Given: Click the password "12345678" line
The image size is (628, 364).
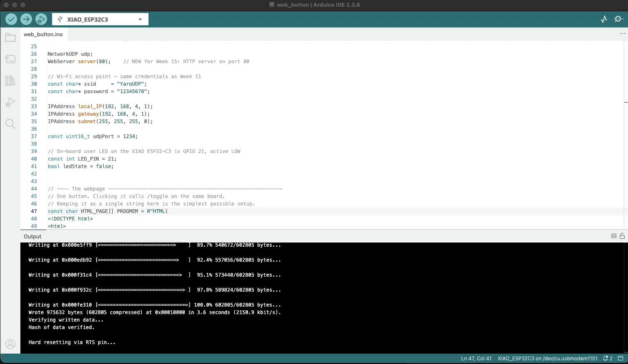Looking at the screenshot, I should pyautogui.click(x=99, y=92).
